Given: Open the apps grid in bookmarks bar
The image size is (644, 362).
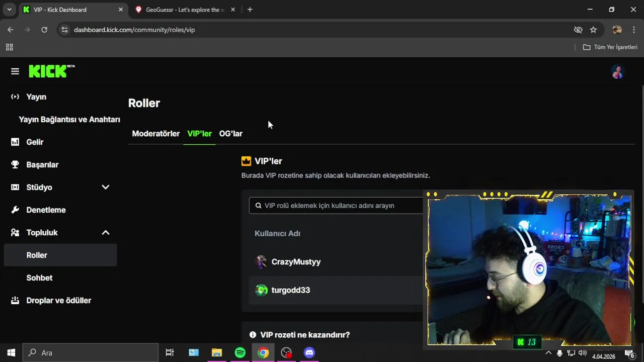Looking at the screenshot, I should 9,47.
